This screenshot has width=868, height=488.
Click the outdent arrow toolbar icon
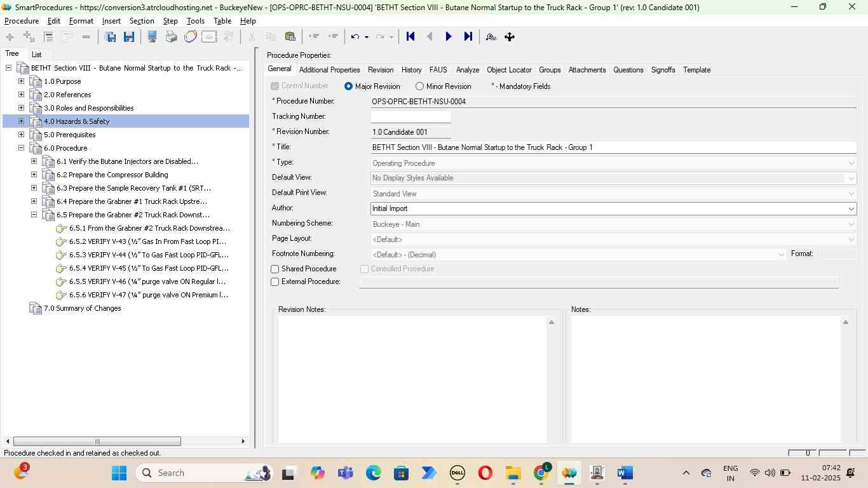point(313,37)
